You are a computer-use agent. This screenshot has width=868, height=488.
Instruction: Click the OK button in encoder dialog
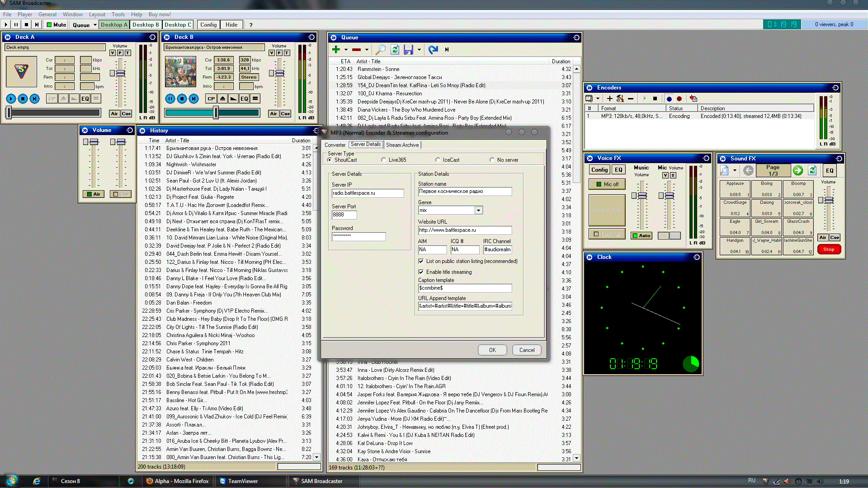[x=492, y=350]
